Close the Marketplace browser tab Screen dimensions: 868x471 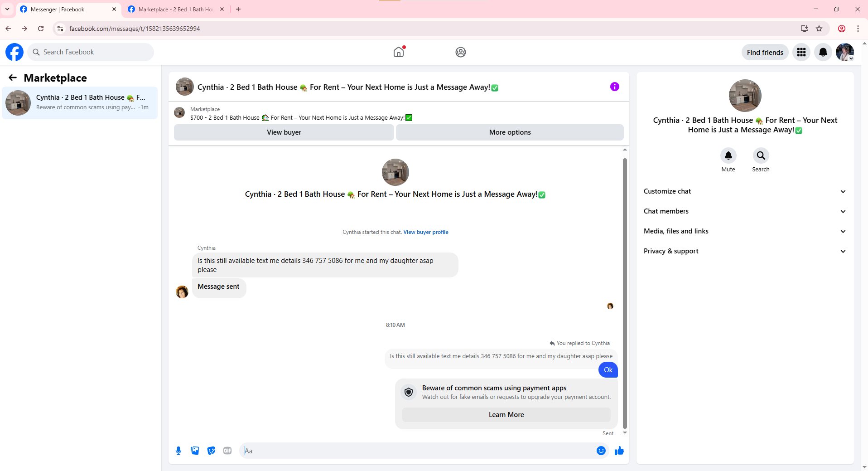[222, 9]
